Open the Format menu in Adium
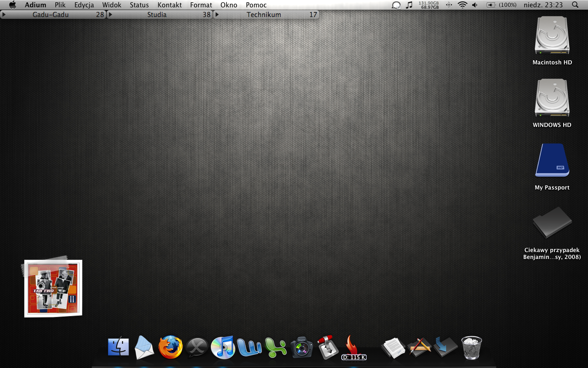This screenshot has height=368, width=588. 201,5
